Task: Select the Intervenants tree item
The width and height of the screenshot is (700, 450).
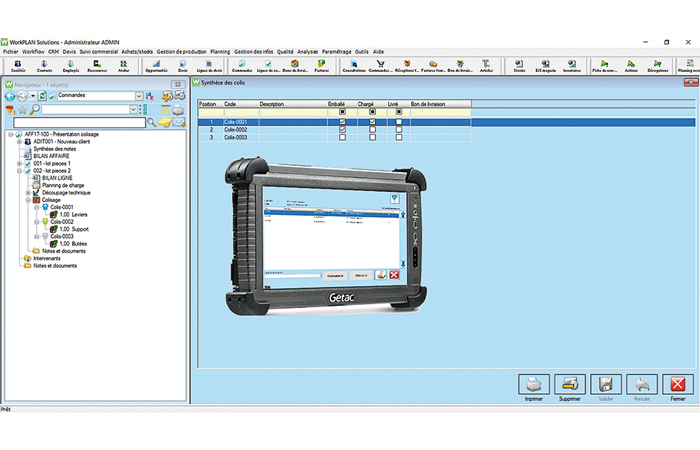Action: (47, 258)
